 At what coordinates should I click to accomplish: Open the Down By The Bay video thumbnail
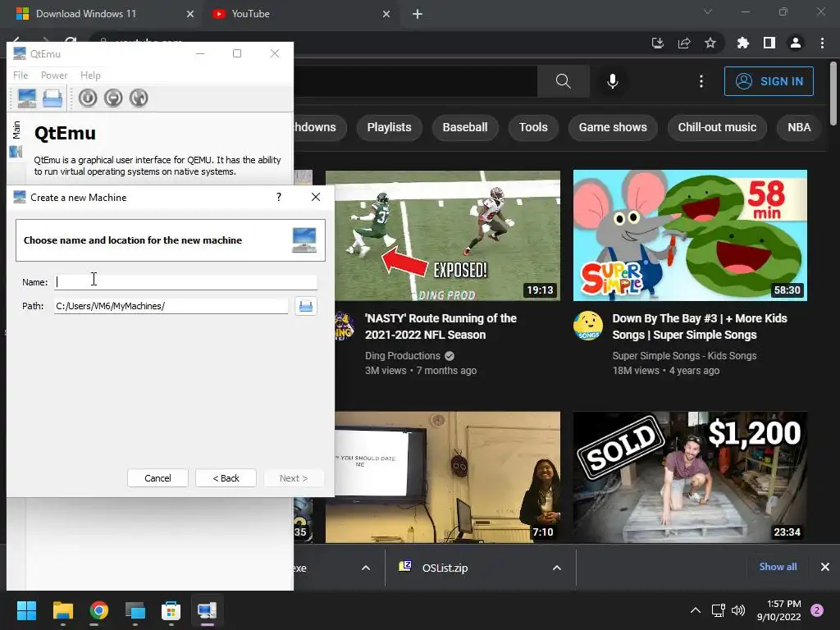click(690, 235)
